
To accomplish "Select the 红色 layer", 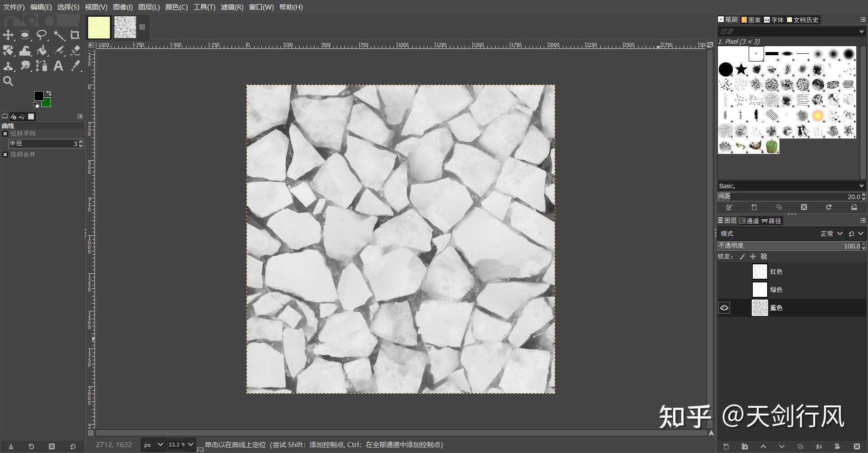I will click(776, 272).
